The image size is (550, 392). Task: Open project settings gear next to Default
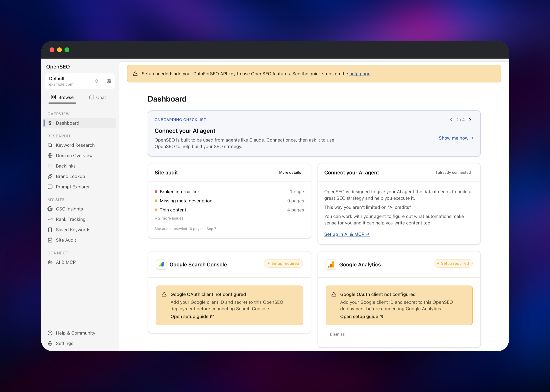tap(109, 81)
